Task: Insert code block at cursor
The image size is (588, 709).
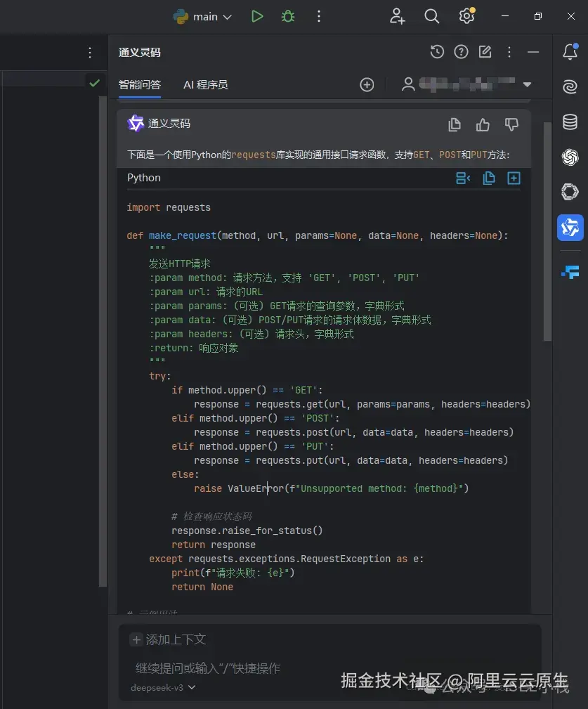Action: 463,178
